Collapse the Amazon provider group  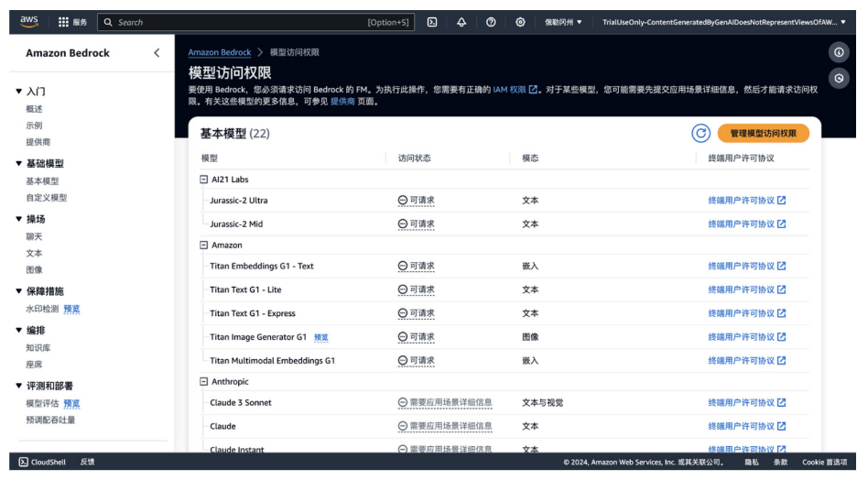coord(203,245)
